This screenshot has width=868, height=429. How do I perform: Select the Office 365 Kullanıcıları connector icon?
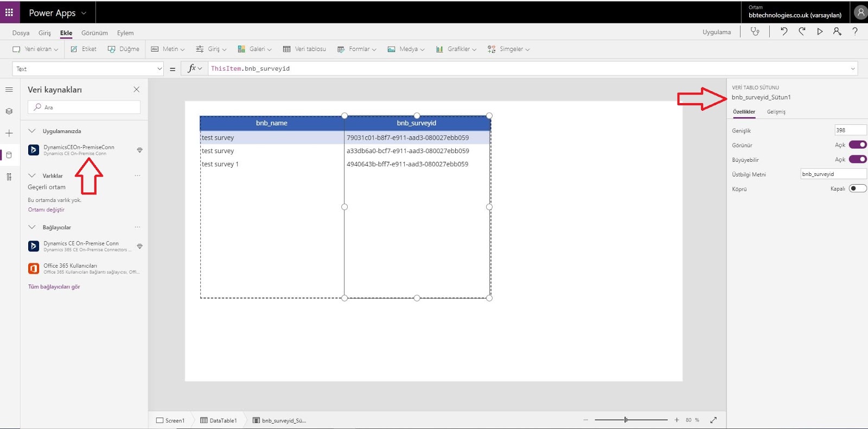click(34, 268)
